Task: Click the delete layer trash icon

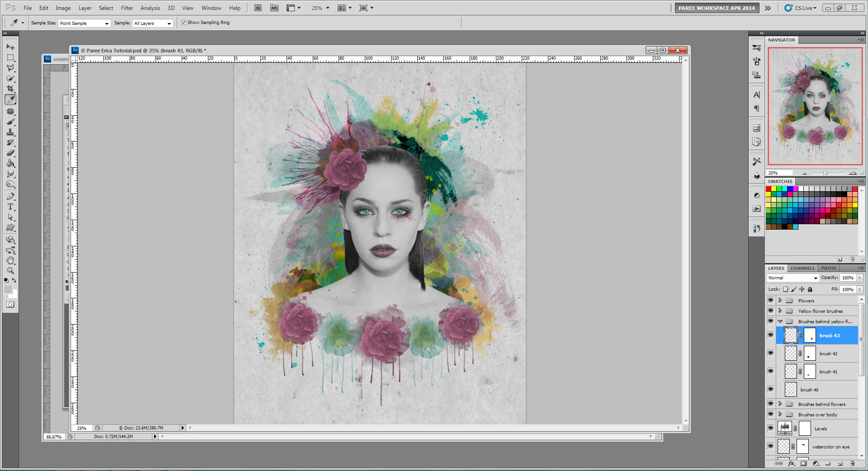Action: [x=852, y=463]
